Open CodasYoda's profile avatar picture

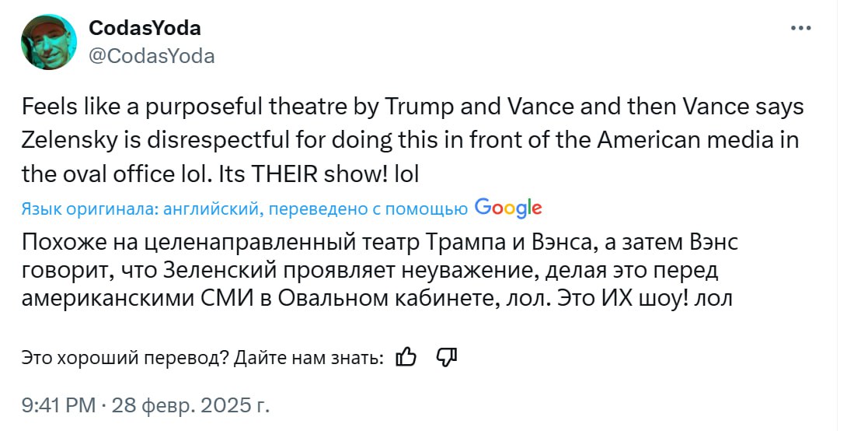click(49, 42)
